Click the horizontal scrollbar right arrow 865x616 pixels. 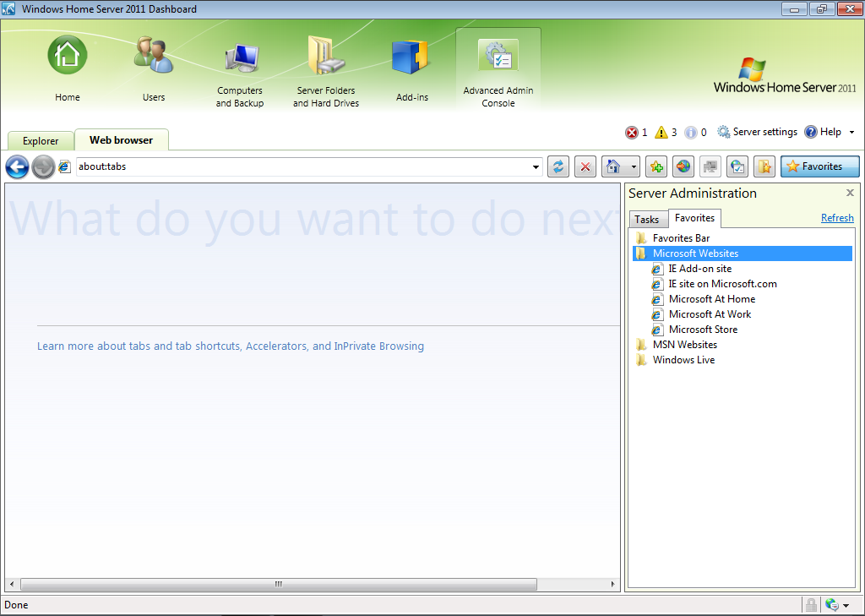pyautogui.click(x=613, y=584)
